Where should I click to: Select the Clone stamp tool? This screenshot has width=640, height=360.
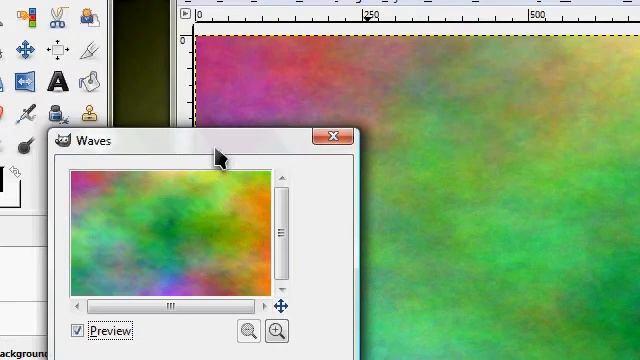coord(89,113)
